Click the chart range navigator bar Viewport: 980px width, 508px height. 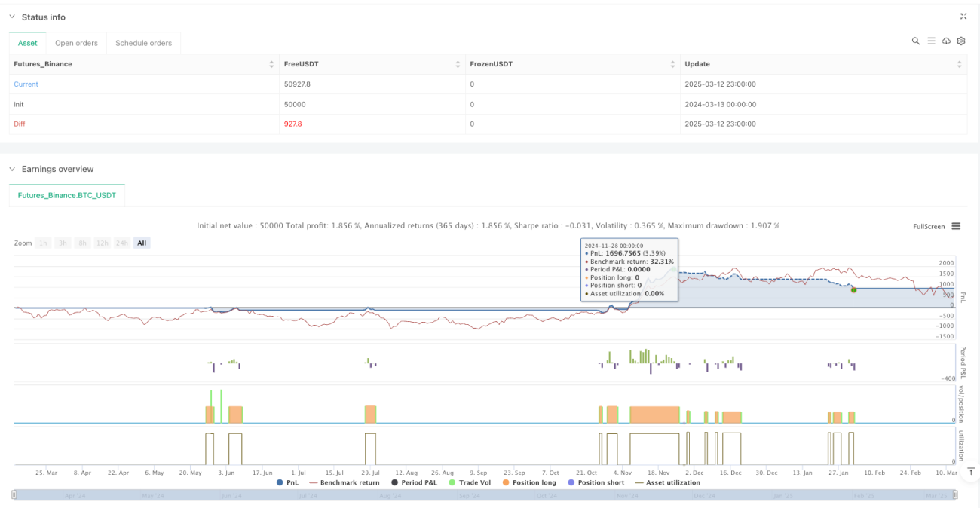point(485,495)
